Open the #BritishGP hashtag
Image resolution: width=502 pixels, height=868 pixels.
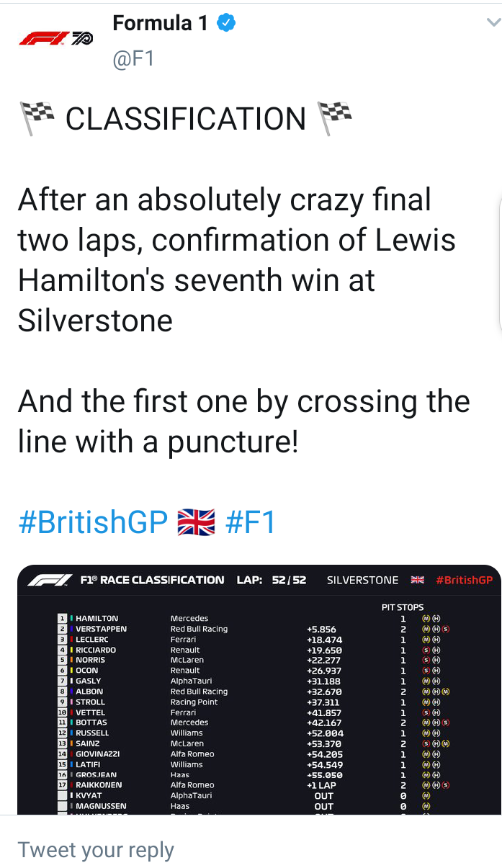pyautogui.click(x=93, y=522)
